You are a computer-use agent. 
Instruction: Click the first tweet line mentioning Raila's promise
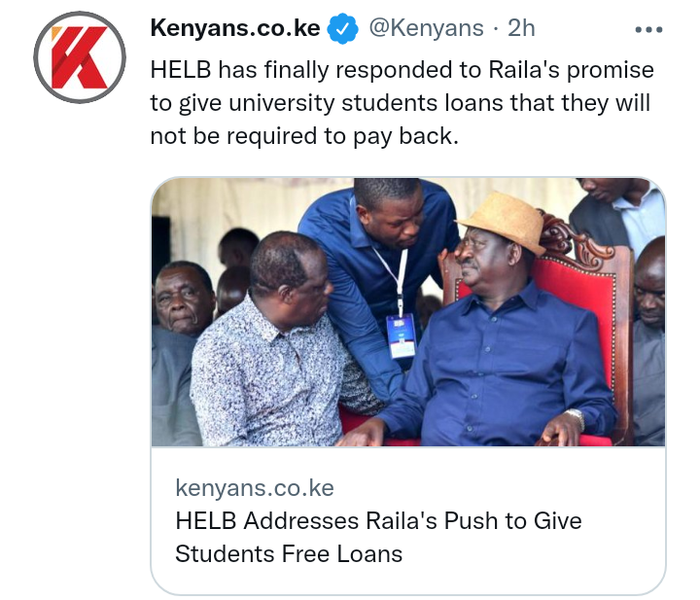click(402, 70)
